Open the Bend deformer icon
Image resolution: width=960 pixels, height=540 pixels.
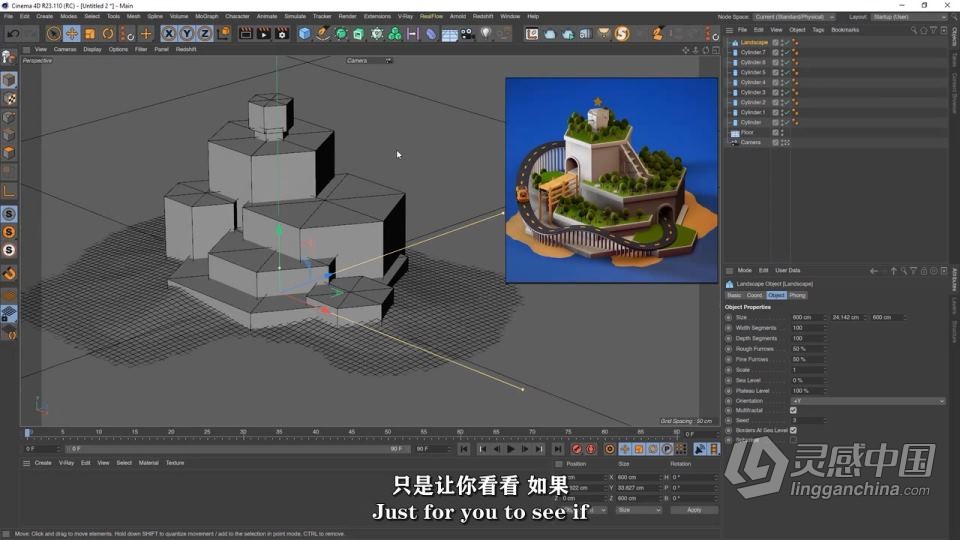point(431,34)
